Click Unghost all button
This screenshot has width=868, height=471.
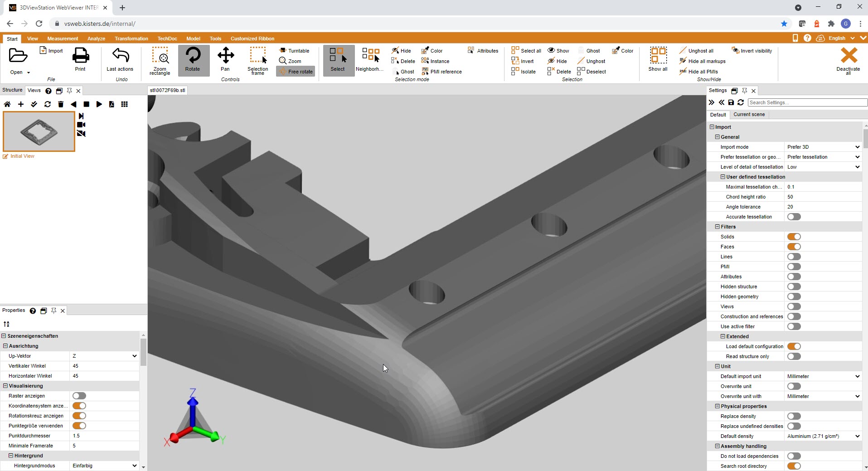pyautogui.click(x=696, y=51)
